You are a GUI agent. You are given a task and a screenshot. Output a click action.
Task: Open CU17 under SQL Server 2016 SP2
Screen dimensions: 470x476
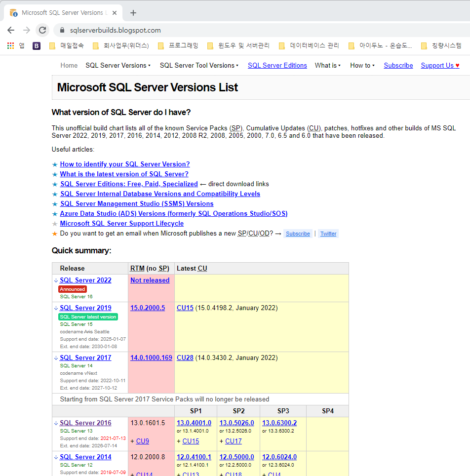234,441
